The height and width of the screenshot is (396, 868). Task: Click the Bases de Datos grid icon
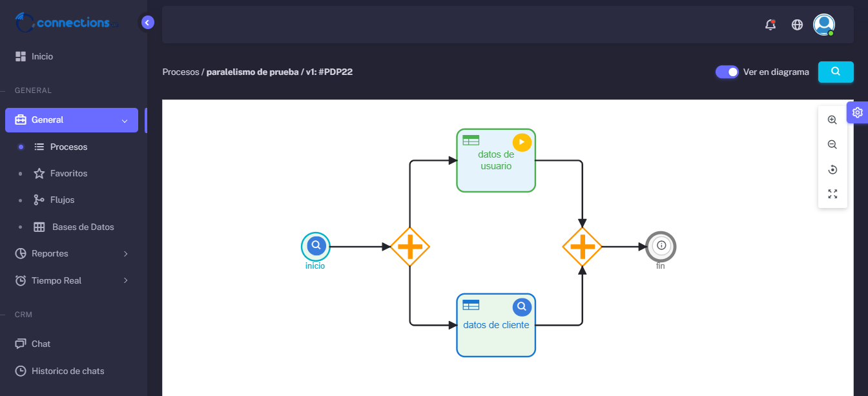[x=39, y=227]
